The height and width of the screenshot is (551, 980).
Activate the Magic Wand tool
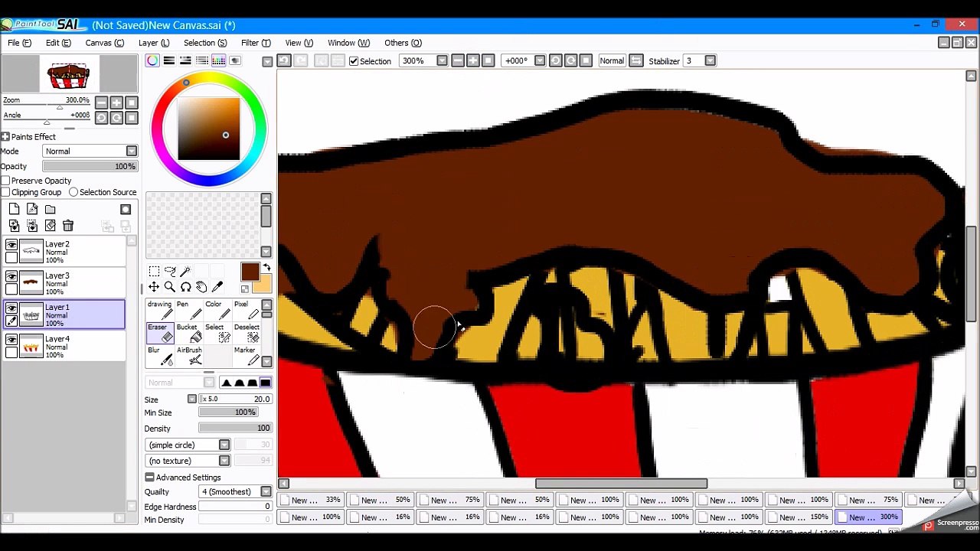pos(185,271)
